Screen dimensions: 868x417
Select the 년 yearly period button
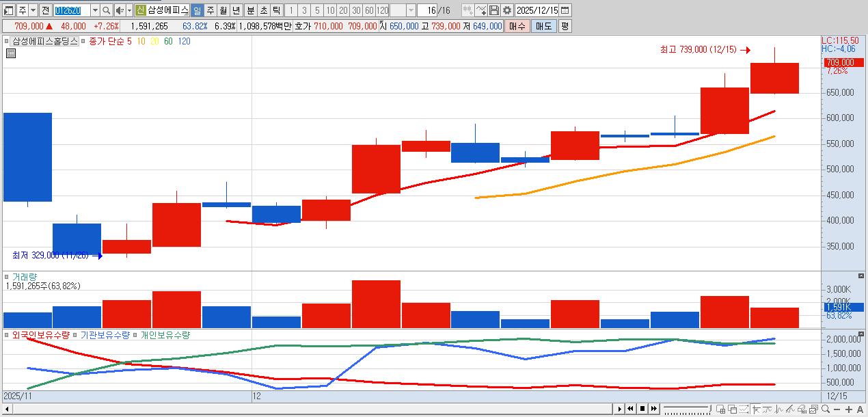pyautogui.click(x=236, y=10)
